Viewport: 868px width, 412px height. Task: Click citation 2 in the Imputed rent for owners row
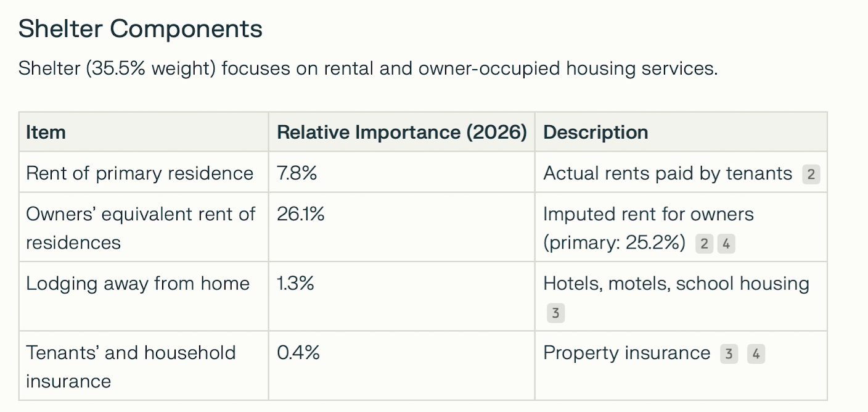[704, 244]
